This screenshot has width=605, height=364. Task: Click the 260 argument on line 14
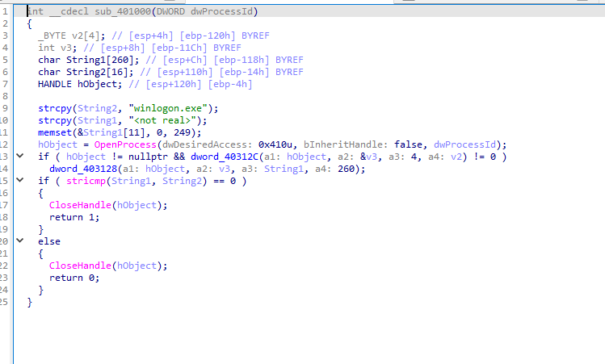[x=346, y=169]
